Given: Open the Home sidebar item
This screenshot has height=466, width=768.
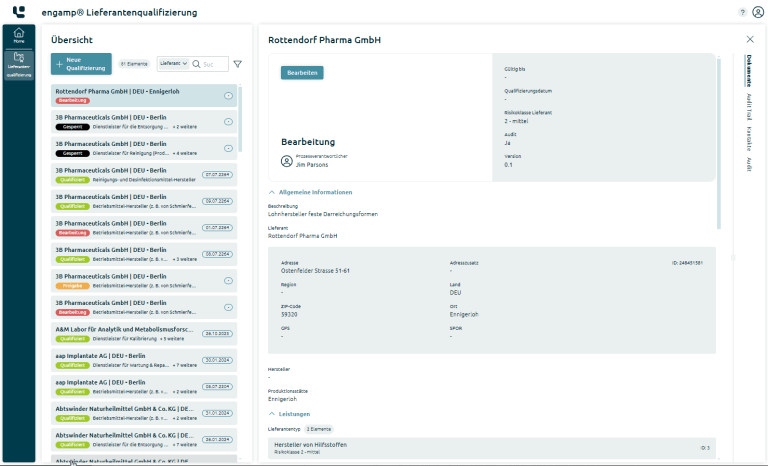Looking at the screenshot, I should pos(19,36).
